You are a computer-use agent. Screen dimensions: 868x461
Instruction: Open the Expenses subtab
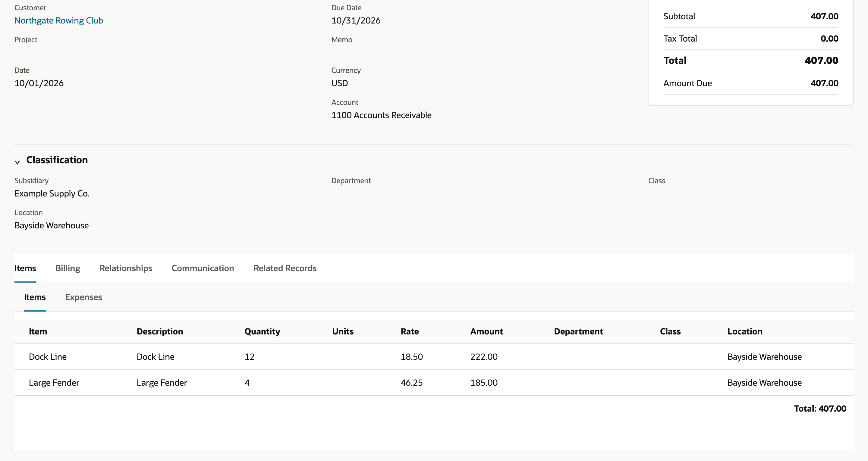pos(83,297)
